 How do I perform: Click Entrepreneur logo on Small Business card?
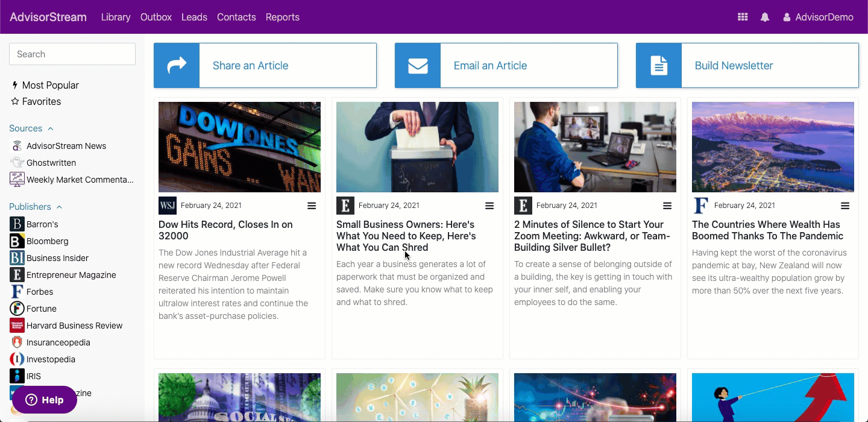coord(345,206)
